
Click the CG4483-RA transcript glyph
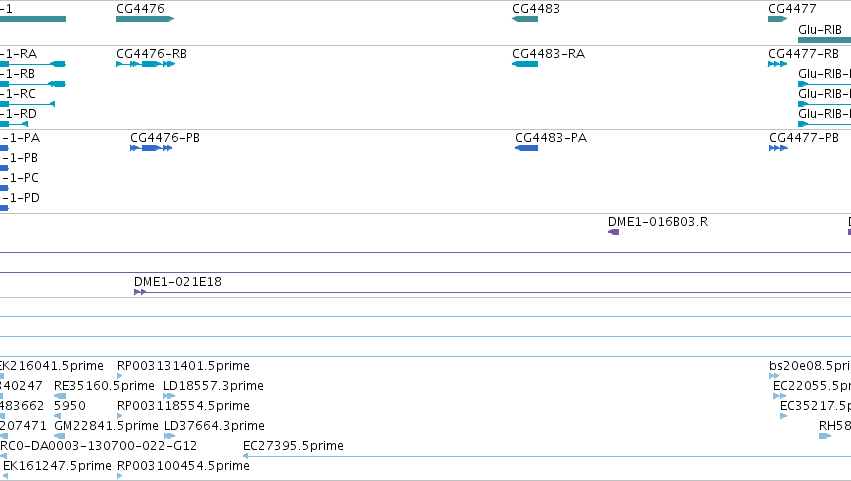click(525, 64)
